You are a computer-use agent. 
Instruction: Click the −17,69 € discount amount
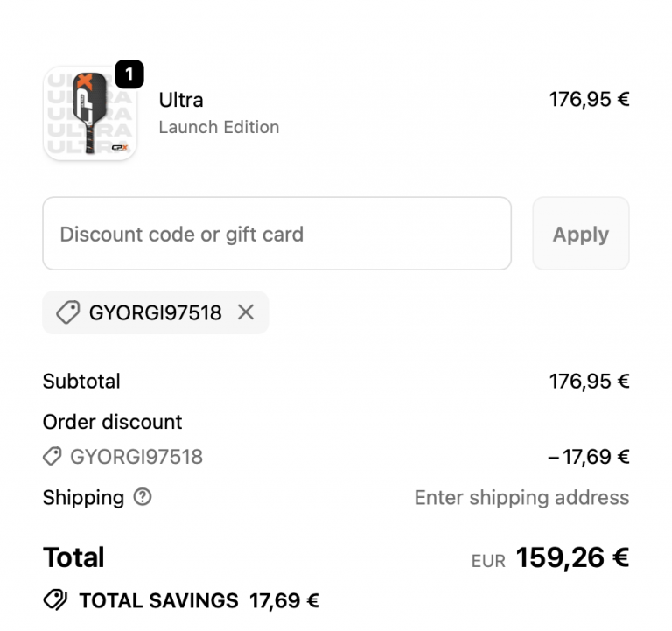coord(589,457)
